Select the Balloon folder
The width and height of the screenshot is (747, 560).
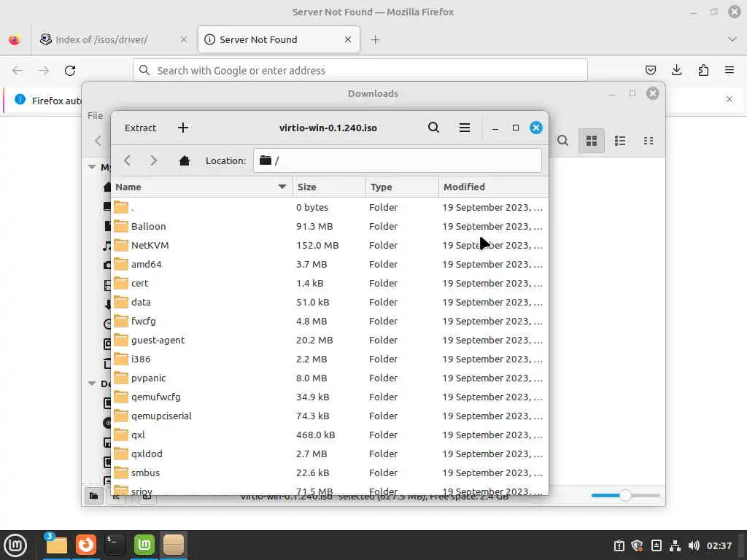(x=330, y=226)
